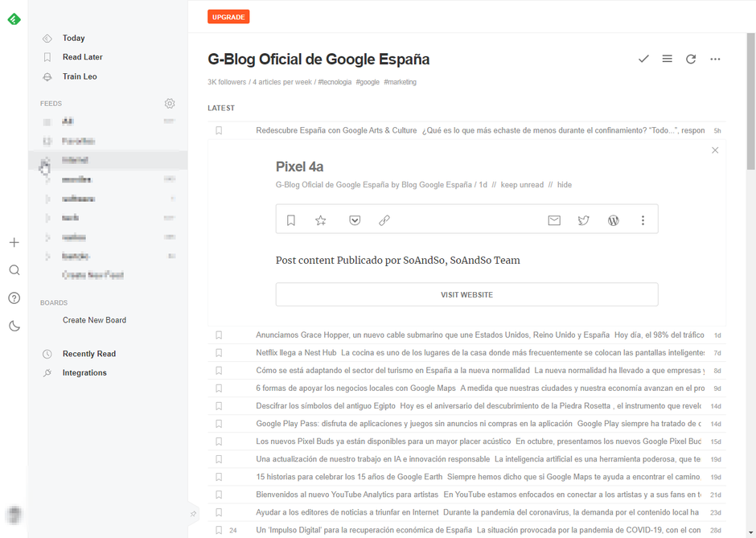This screenshot has height=538, width=756.
Task: Bookmark the Grace Hopper cable article row
Action: coord(219,335)
